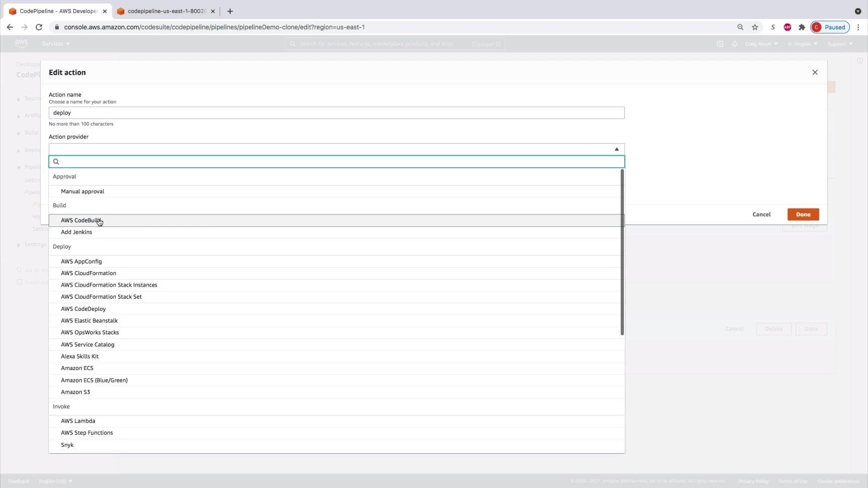Screen dimensions: 868x488
Task: Choose AWS Step Functions
Action: 337,433
